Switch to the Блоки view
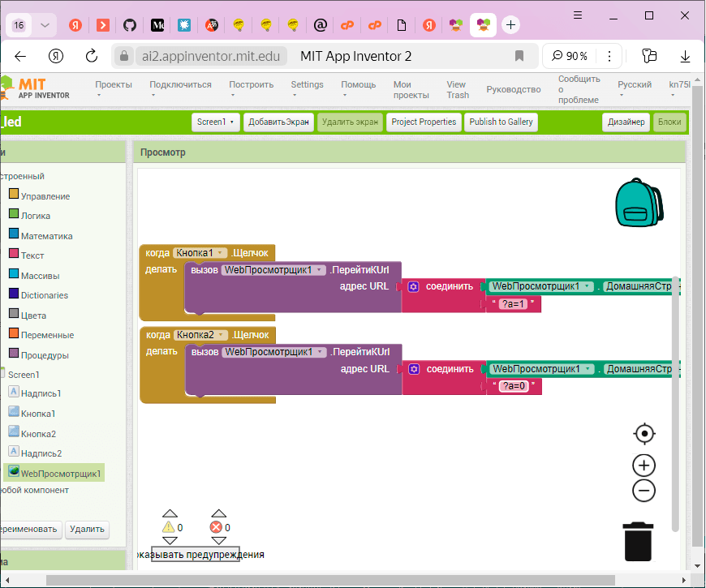 pyautogui.click(x=669, y=122)
